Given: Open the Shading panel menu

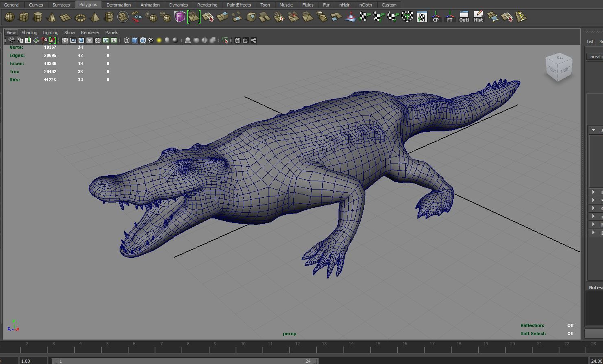Looking at the screenshot, I should coord(29,33).
